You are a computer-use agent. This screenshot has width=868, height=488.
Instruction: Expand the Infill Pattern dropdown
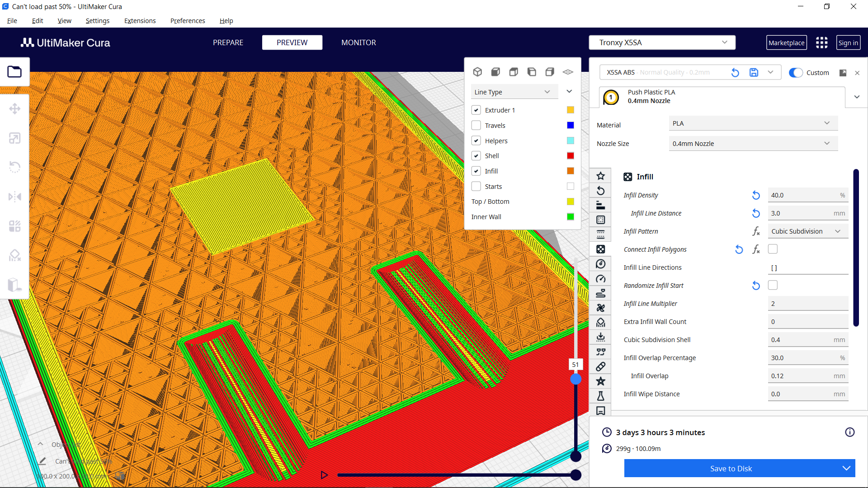807,231
